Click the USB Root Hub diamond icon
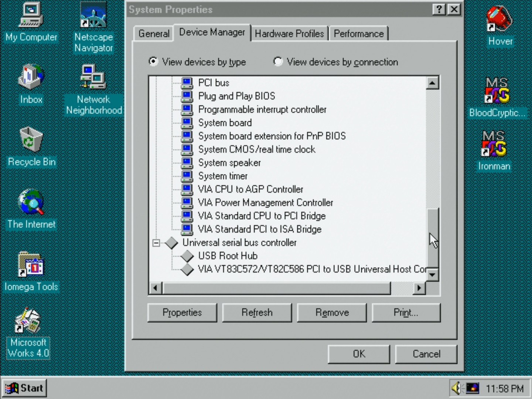This screenshot has width=532, height=399. [187, 256]
